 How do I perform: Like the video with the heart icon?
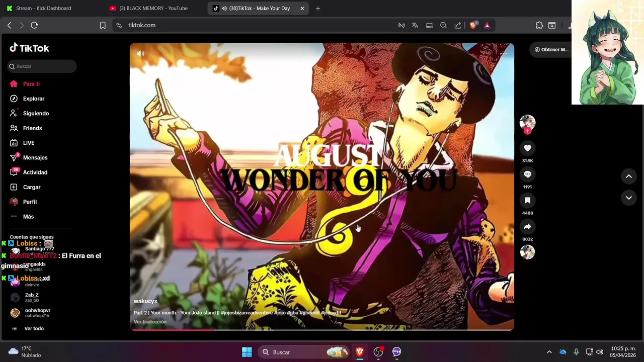pyautogui.click(x=527, y=148)
